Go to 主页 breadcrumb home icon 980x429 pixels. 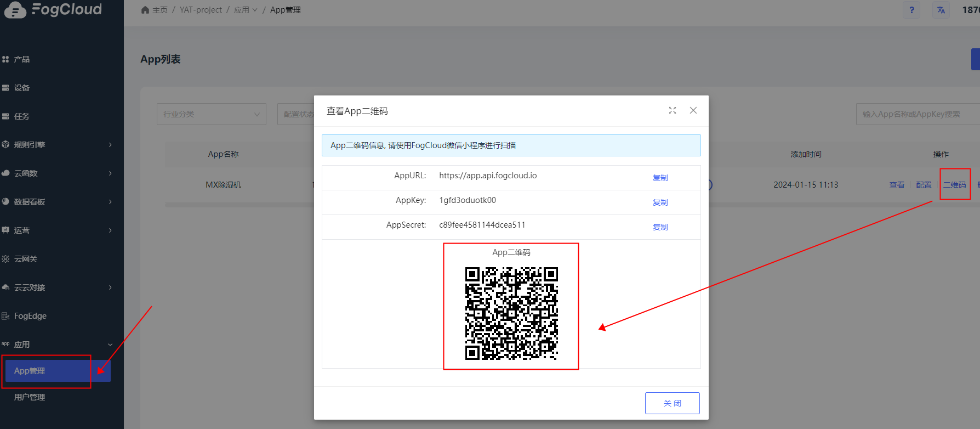145,10
